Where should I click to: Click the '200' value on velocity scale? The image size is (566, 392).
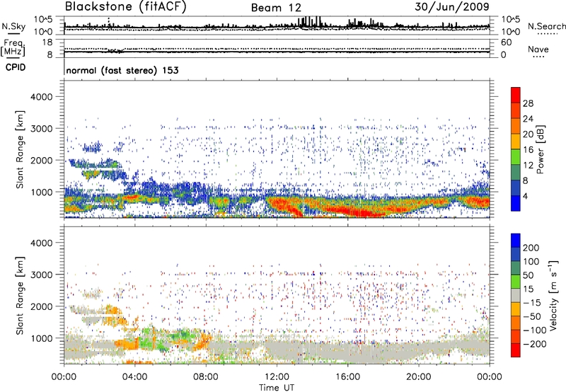click(531, 248)
